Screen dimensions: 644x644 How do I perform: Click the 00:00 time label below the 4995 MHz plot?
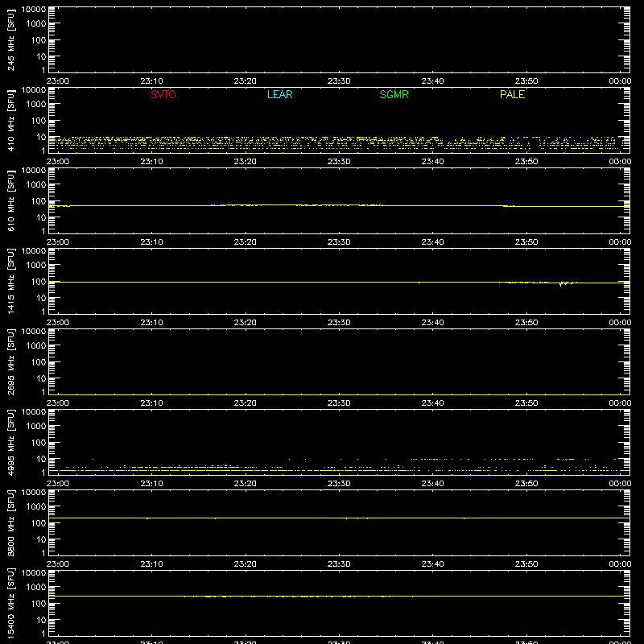pyautogui.click(x=620, y=484)
